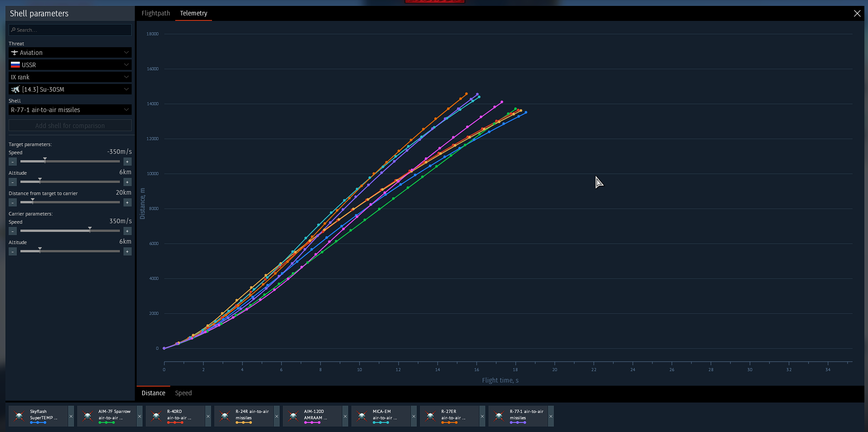Open the R-27ER air-to-air comparison entry
The image size is (868, 432).
point(449,416)
